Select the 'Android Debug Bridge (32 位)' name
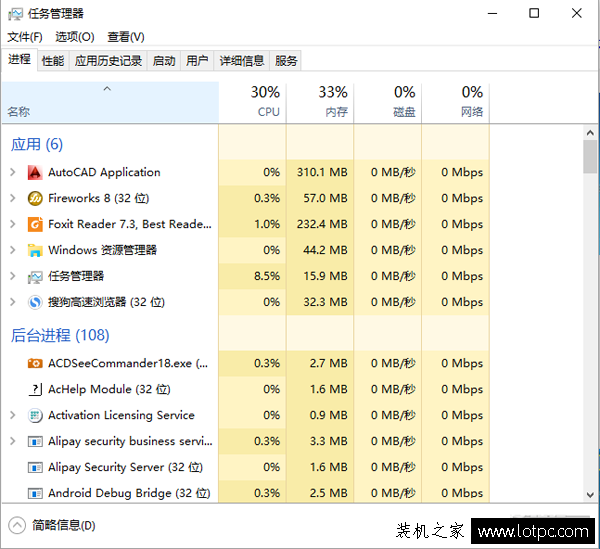This screenshot has height=549, width=600. click(x=129, y=494)
